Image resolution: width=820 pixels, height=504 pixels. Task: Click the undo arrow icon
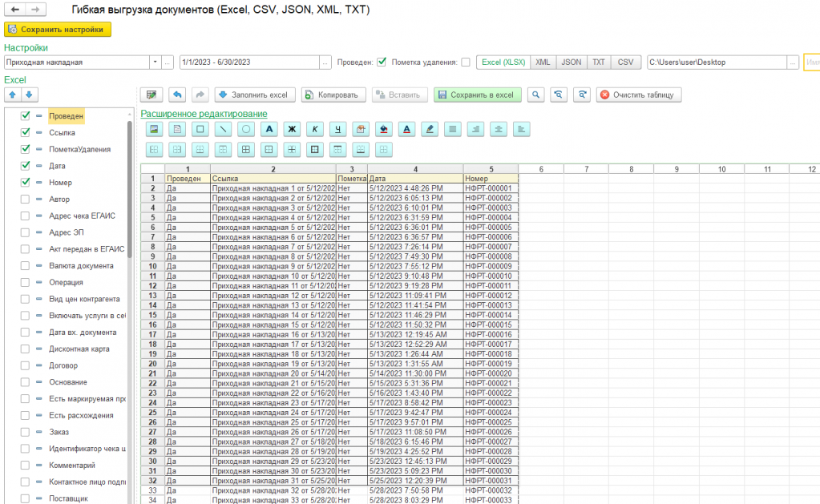(x=177, y=95)
